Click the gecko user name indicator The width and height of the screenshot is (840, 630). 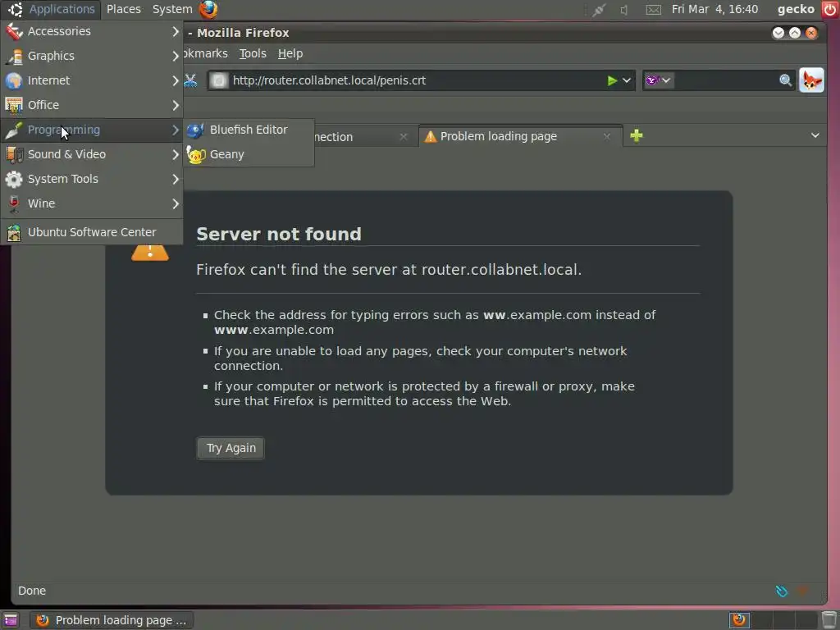[796, 9]
